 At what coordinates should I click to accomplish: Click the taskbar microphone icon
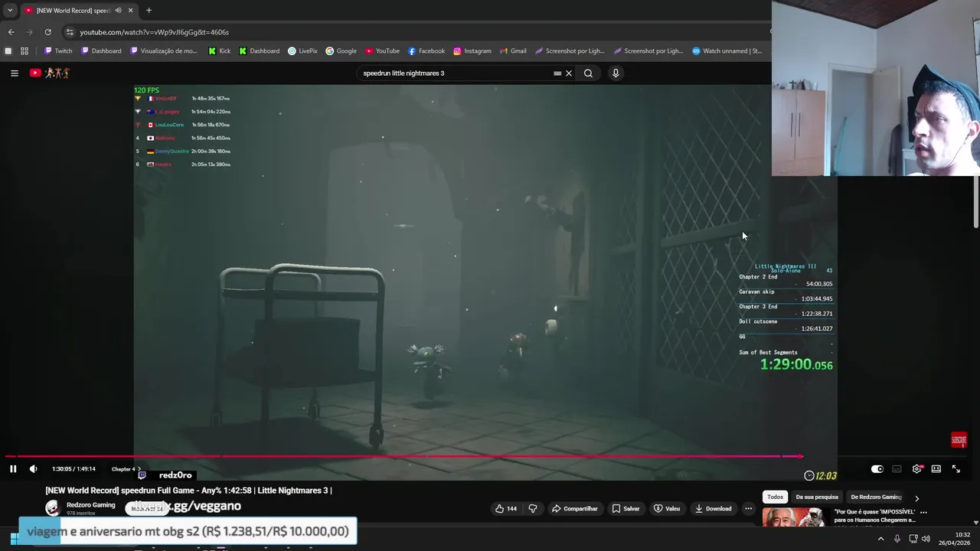point(897,539)
